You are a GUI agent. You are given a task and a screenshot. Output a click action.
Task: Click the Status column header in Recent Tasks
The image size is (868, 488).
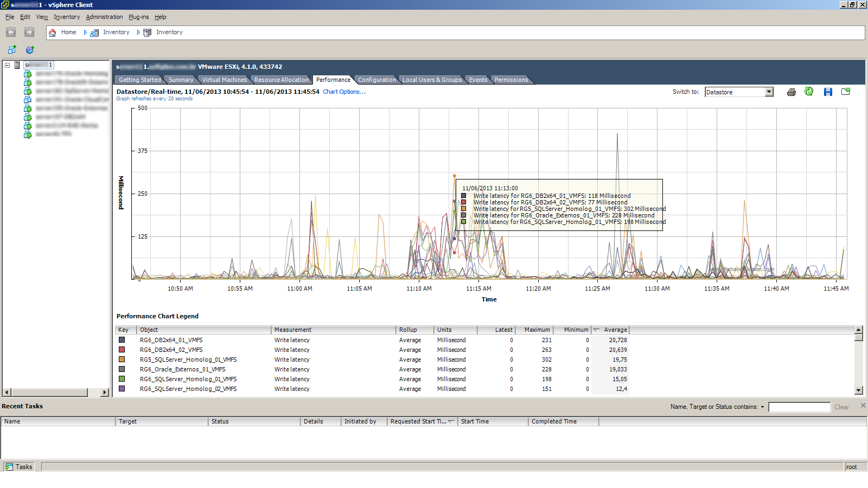(254, 421)
